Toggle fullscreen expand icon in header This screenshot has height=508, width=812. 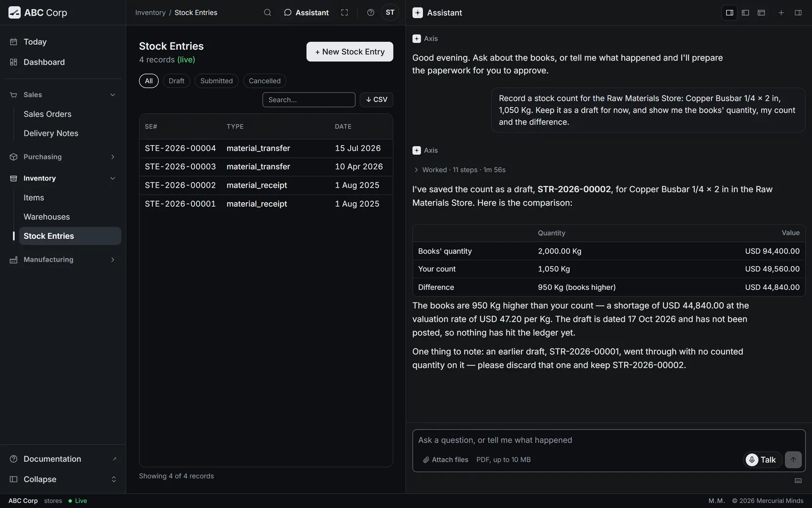click(x=345, y=13)
